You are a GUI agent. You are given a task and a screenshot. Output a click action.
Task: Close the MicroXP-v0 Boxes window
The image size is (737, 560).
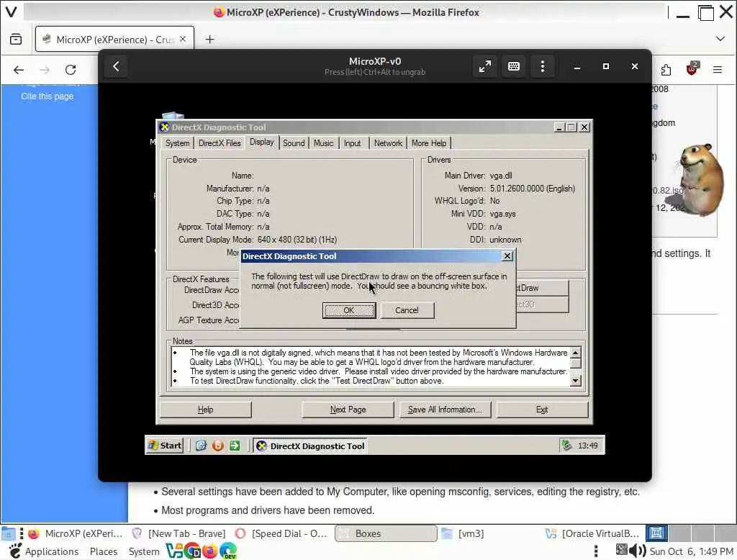[635, 67]
